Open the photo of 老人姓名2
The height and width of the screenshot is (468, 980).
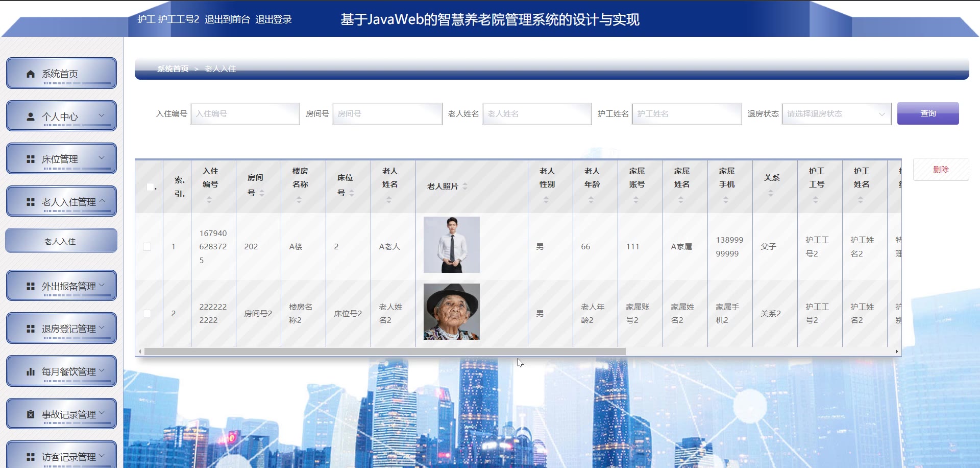[452, 312]
